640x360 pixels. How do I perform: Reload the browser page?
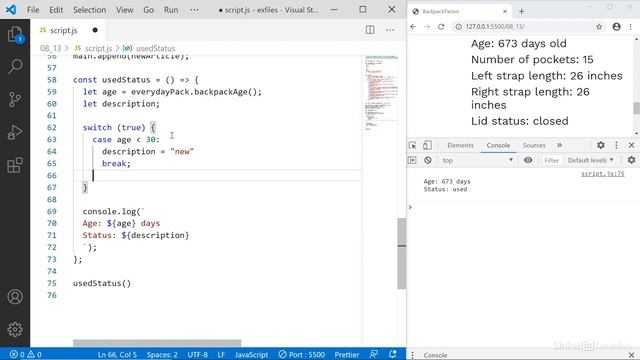pos(441,27)
